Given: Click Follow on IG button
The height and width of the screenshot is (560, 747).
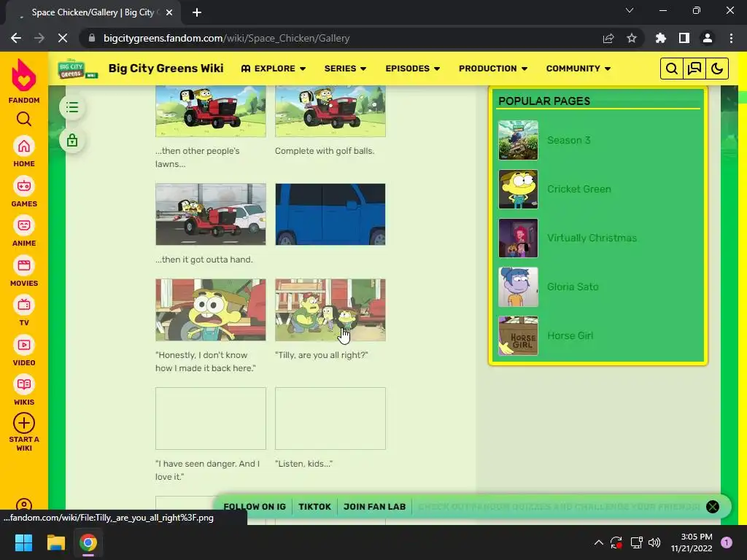Looking at the screenshot, I should tap(255, 507).
